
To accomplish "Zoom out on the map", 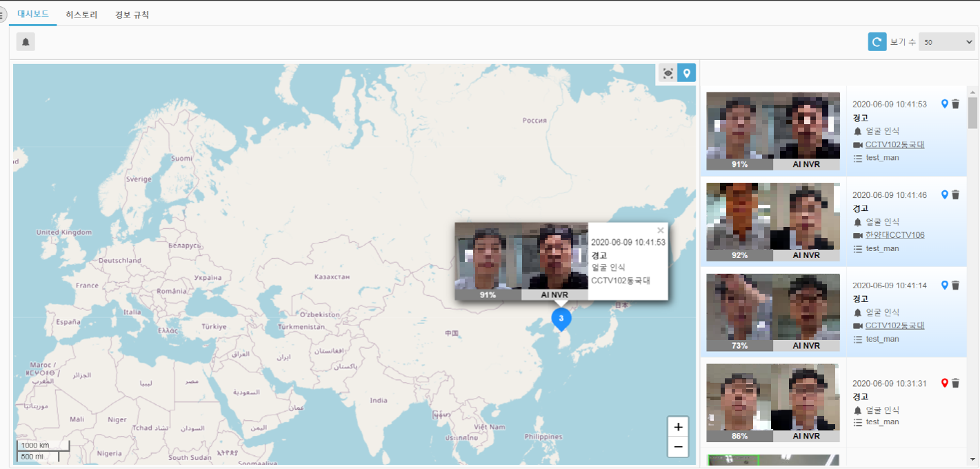I will [678, 447].
